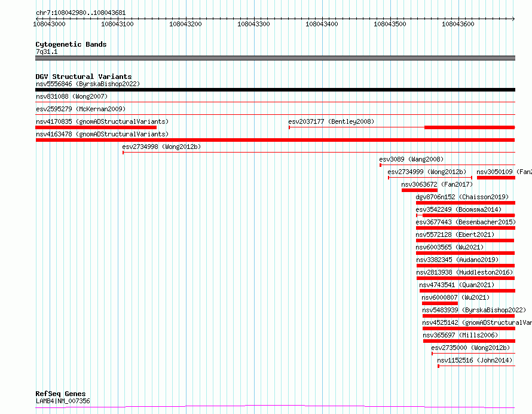Open nsv3063672 (Fan2017) label

437,184
